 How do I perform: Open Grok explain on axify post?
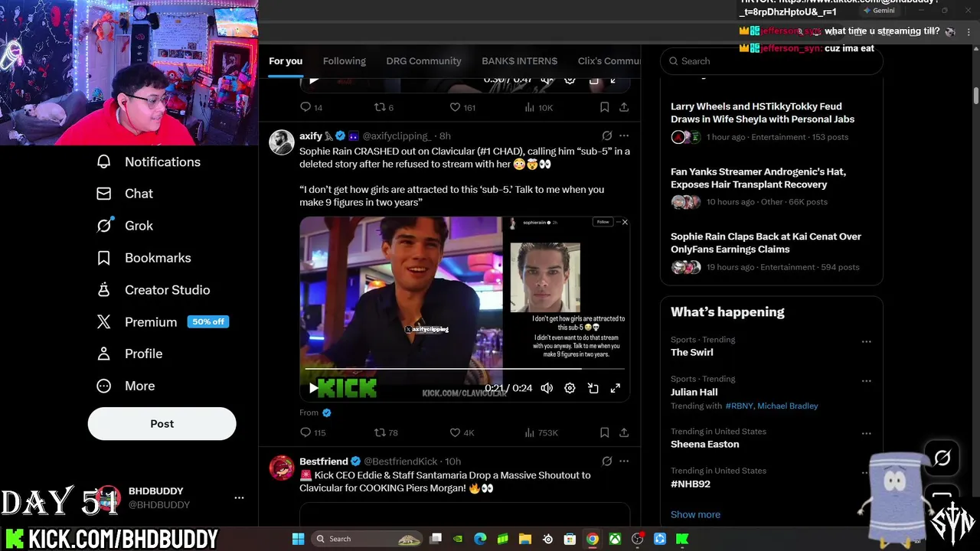[606, 136]
